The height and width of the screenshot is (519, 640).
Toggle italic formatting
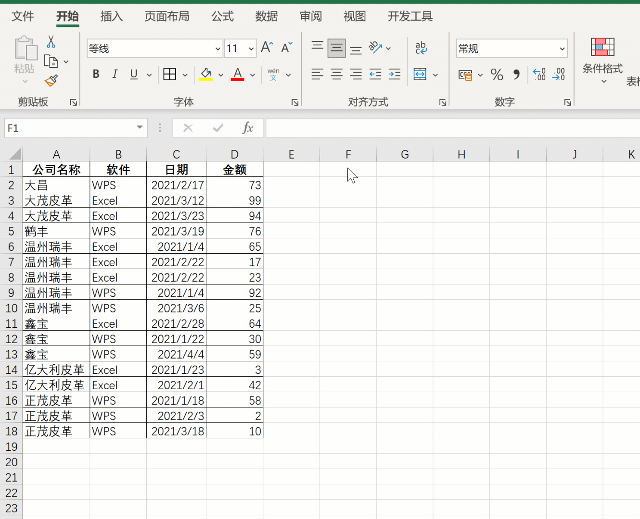(115, 74)
